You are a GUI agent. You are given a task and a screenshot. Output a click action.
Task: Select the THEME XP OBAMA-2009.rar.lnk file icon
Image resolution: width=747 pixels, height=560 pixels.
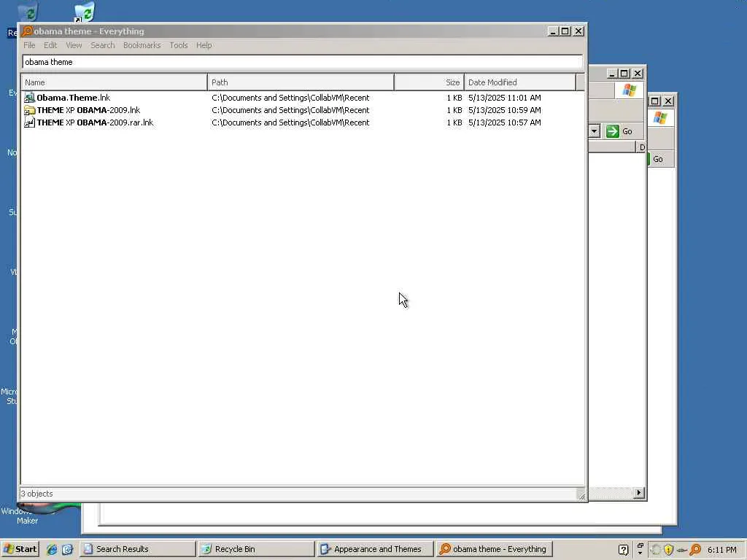click(29, 122)
